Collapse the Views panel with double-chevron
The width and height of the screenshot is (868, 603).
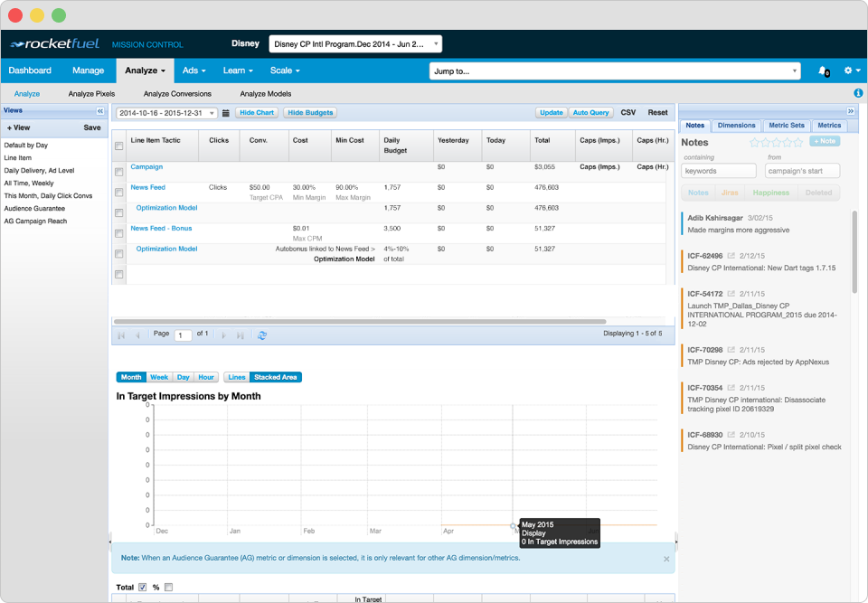pos(100,110)
